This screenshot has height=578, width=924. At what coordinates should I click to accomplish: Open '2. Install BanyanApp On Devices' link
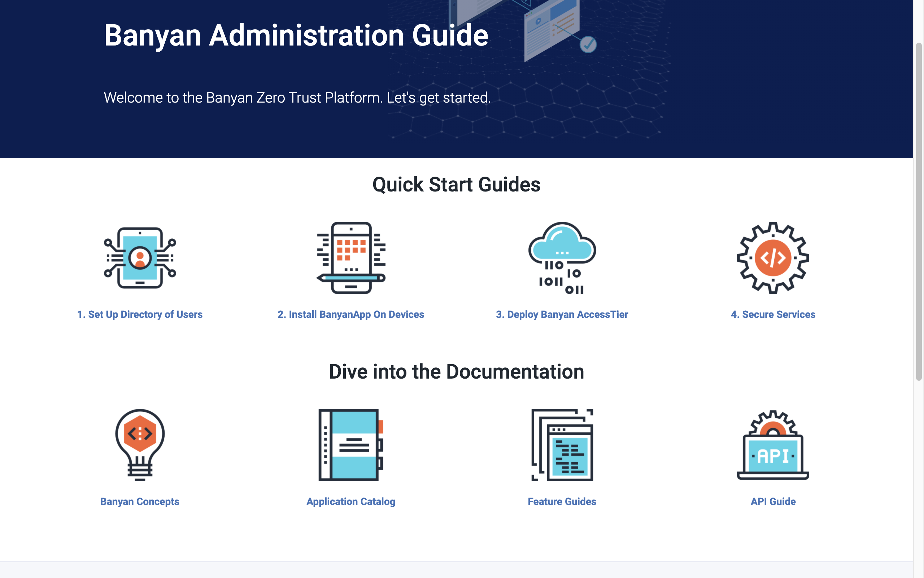click(351, 314)
